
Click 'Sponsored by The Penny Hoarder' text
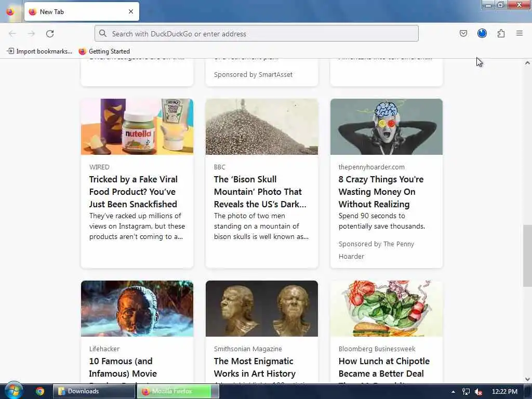pos(376,250)
